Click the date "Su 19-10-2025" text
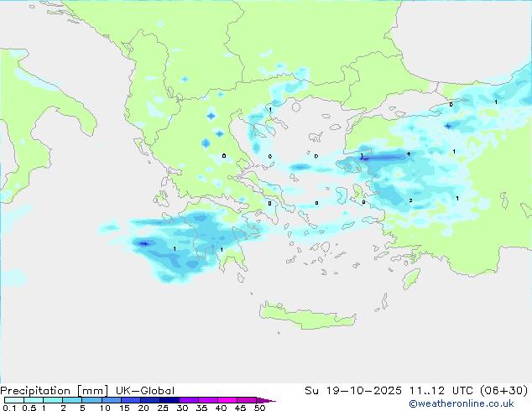Image resolution: width=532 pixels, height=411 pixels. click(x=353, y=391)
